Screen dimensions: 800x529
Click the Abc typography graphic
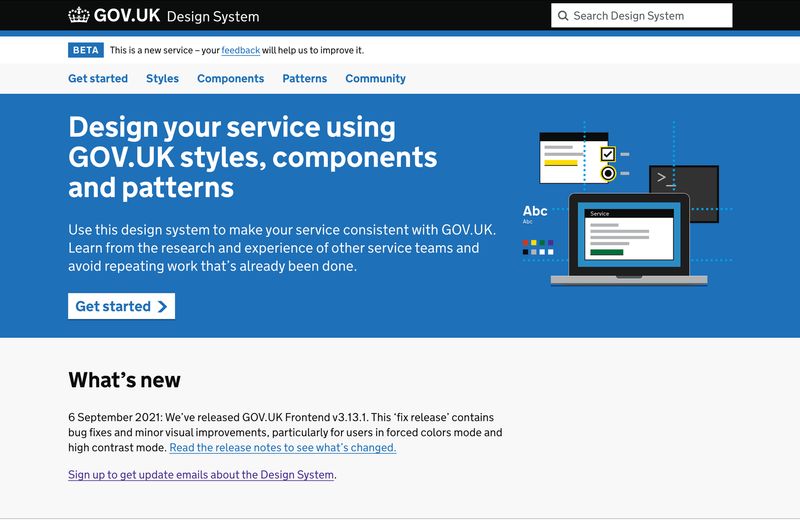click(x=535, y=211)
